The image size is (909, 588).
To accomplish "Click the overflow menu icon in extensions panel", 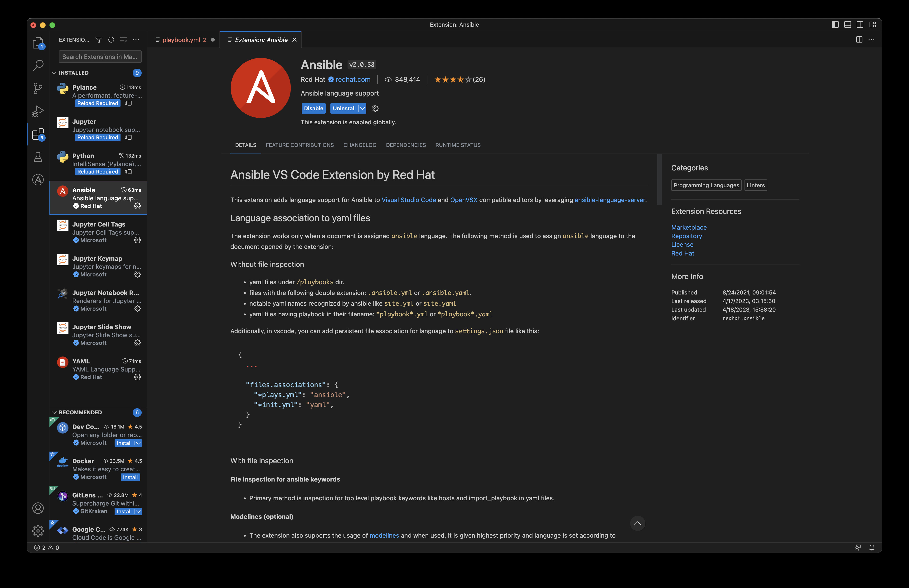I will [x=135, y=40].
